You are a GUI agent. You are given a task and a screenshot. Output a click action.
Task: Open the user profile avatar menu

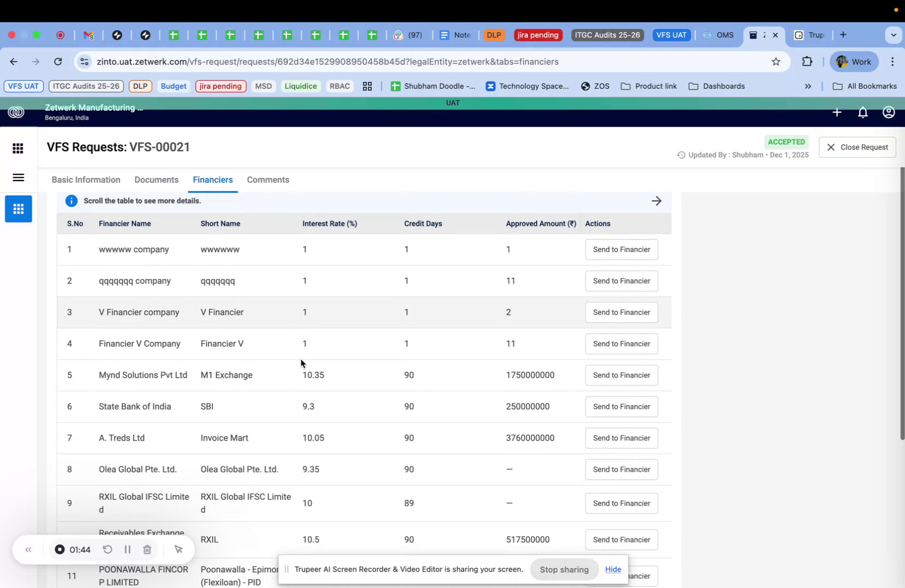(888, 112)
